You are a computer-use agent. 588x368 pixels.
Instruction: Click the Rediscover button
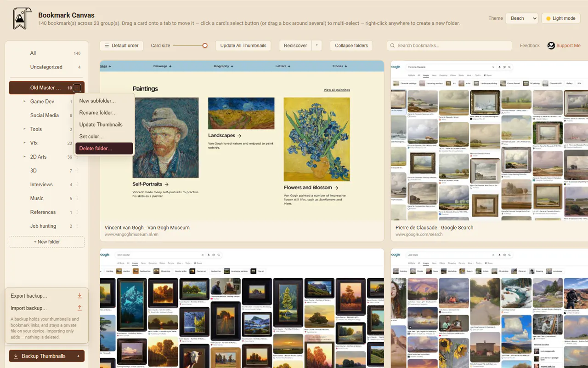point(295,46)
